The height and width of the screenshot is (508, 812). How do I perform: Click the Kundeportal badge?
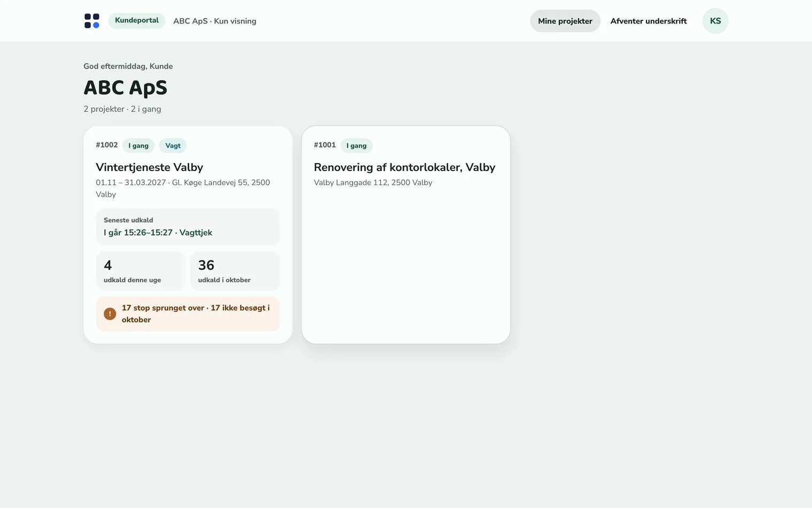pyautogui.click(x=137, y=20)
